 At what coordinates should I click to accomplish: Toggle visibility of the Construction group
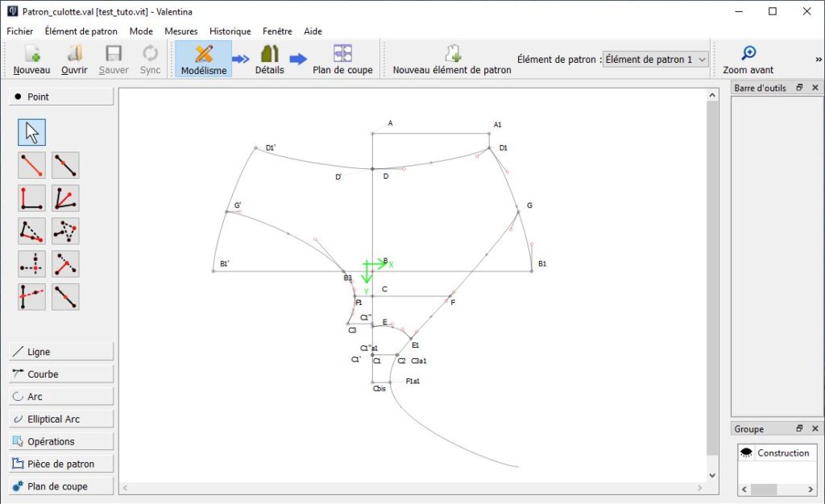(747, 453)
